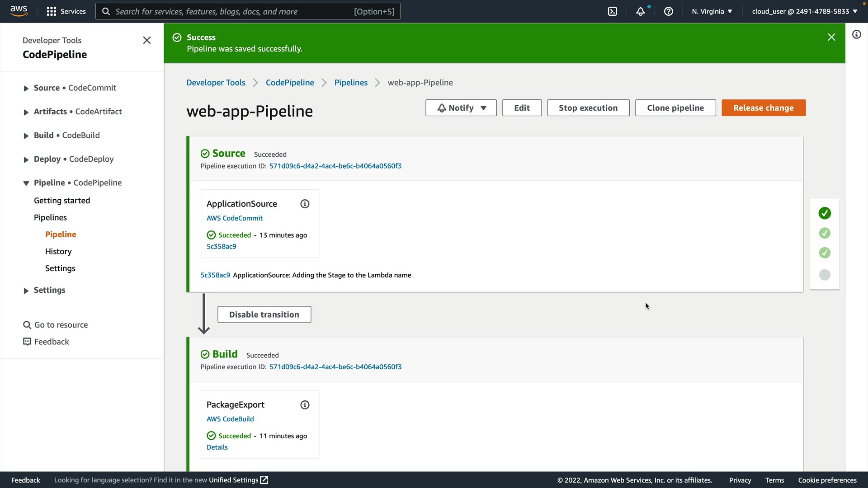This screenshot has width=868, height=488.
Task: Select History in sidebar
Action: pos(58,252)
